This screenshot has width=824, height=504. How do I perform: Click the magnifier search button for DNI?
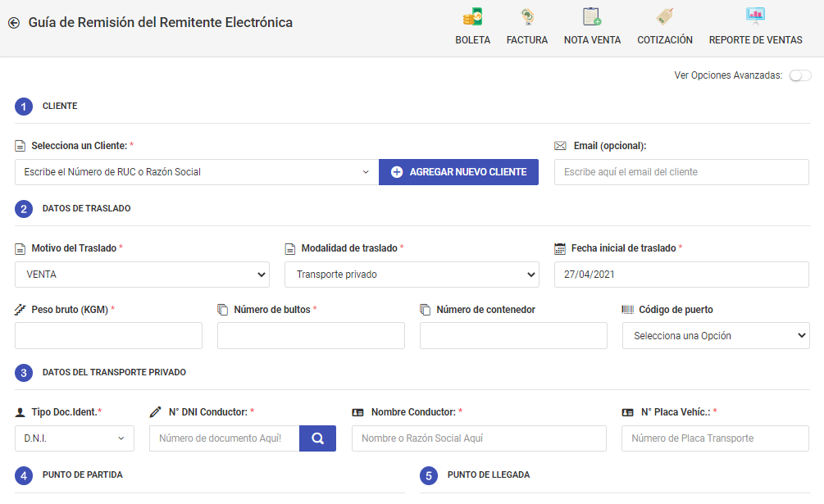317,438
